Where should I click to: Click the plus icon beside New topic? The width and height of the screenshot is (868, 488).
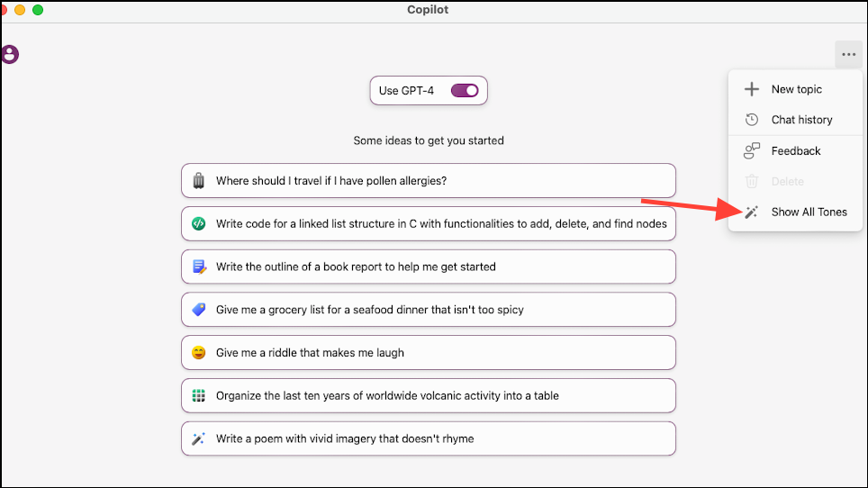[x=751, y=89]
